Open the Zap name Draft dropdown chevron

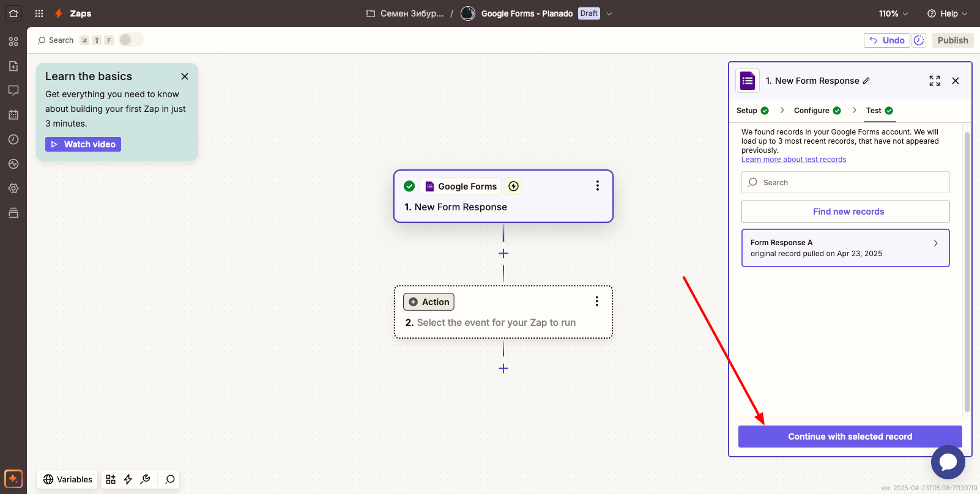[x=609, y=13]
